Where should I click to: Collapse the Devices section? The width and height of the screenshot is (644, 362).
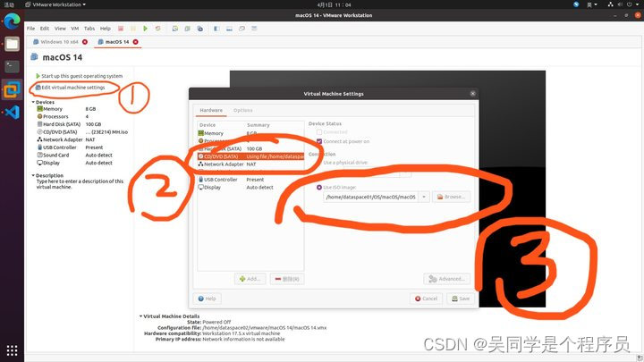[33, 102]
